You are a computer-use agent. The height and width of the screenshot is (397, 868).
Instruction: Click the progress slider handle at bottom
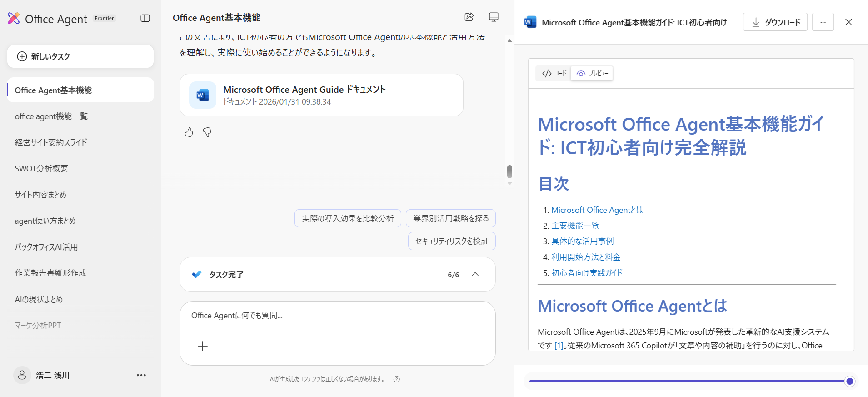[849, 381]
